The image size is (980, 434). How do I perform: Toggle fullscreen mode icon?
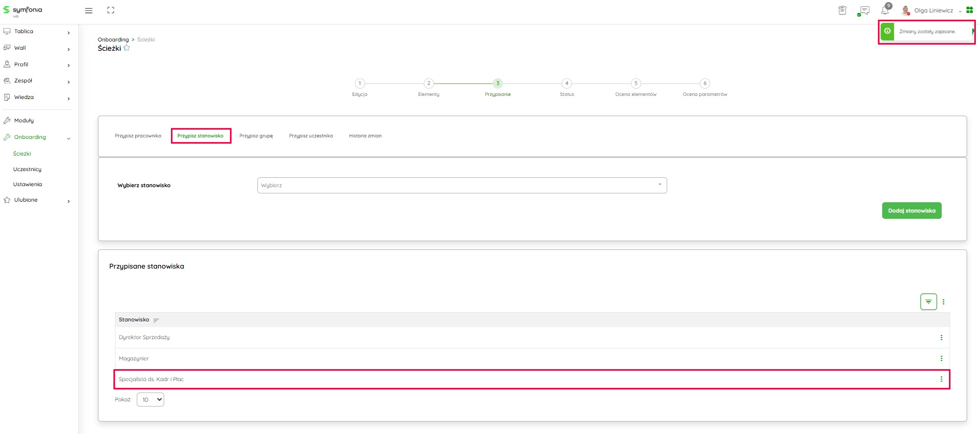click(110, 10)
